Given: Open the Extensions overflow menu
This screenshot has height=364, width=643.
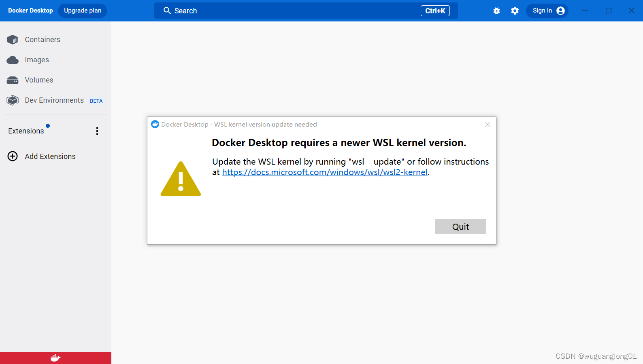Looking at the screenshot, I should click(x=97, y=131).
